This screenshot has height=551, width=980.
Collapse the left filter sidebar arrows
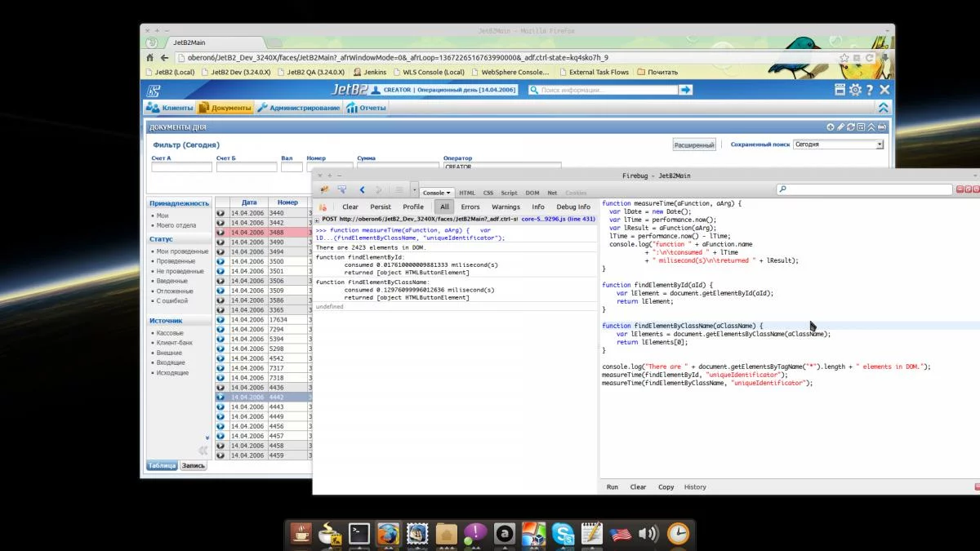tap(203, 451)
